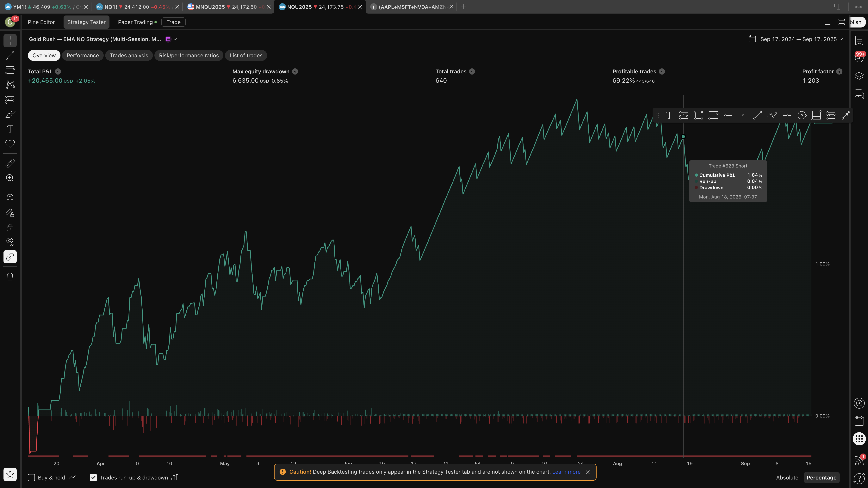Expand strategy name dropdown chevron
Image resolution: width=868 pixels, height=488 pixels.
(x=175, y=39)
